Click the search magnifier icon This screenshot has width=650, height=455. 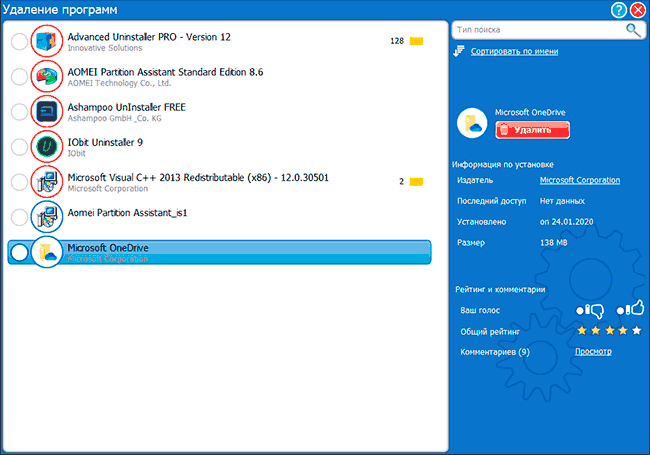click(x=633, y=30)
